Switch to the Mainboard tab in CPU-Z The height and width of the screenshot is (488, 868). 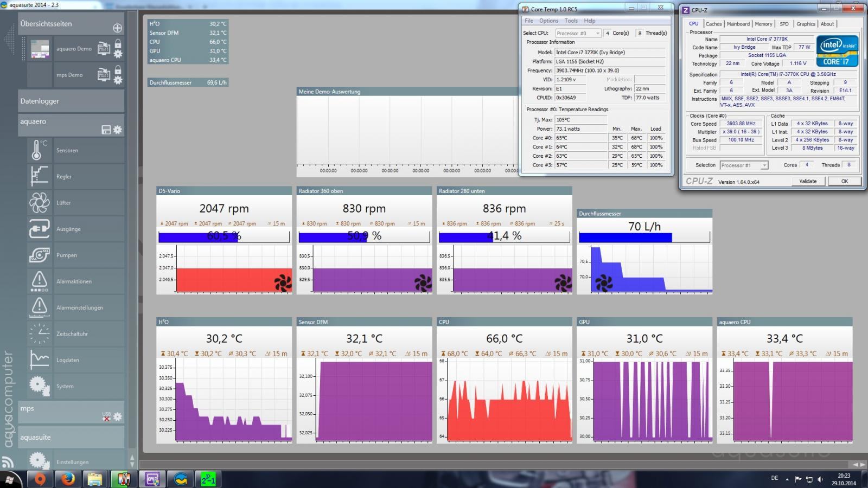(738, 24)
